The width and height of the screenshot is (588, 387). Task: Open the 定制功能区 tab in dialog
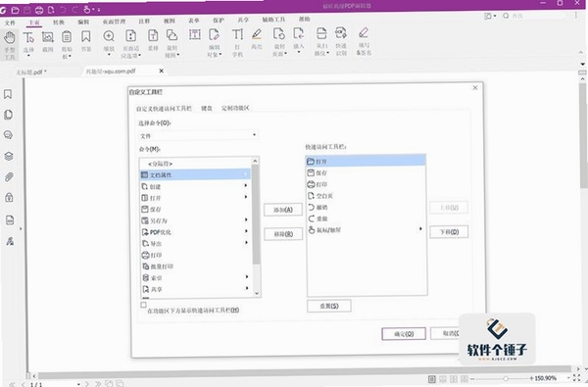point(235,108)
